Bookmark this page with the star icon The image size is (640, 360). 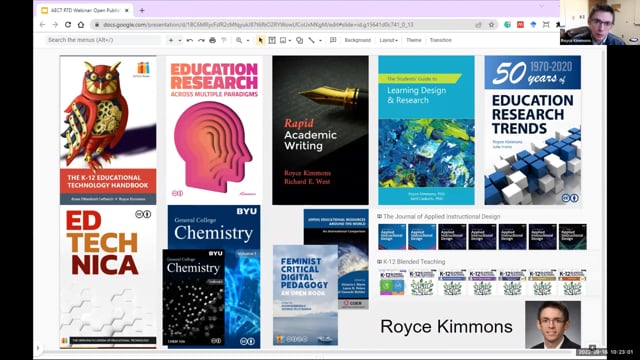coord(491,25)
